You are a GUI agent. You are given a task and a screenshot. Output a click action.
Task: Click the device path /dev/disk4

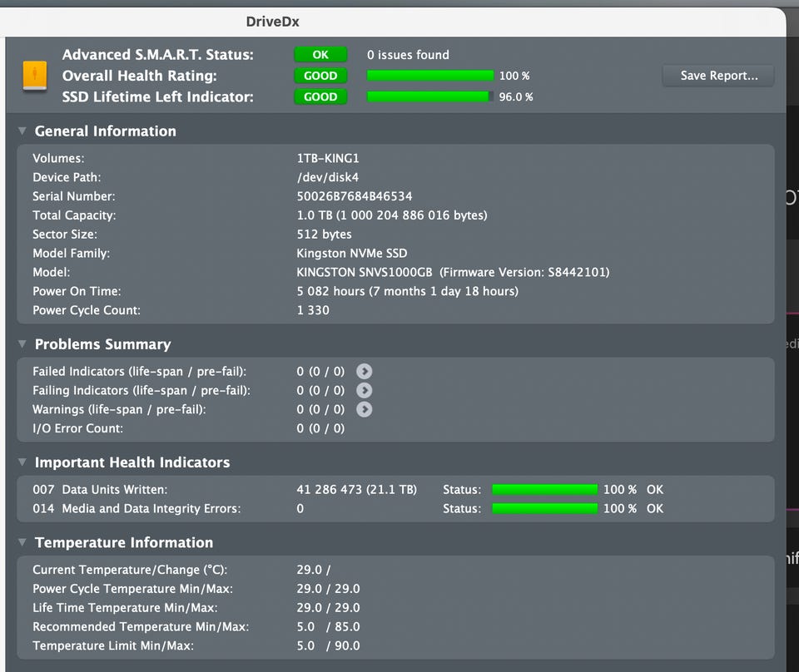328,177
